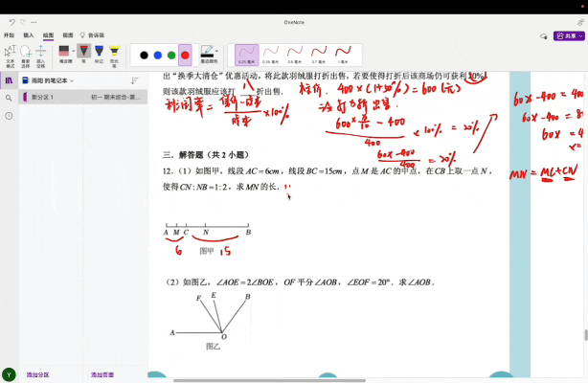This screenshot has width=588, height=383.
Task: Click the vertical scrollbar thumb at right
Action: [x=585, y=335]
